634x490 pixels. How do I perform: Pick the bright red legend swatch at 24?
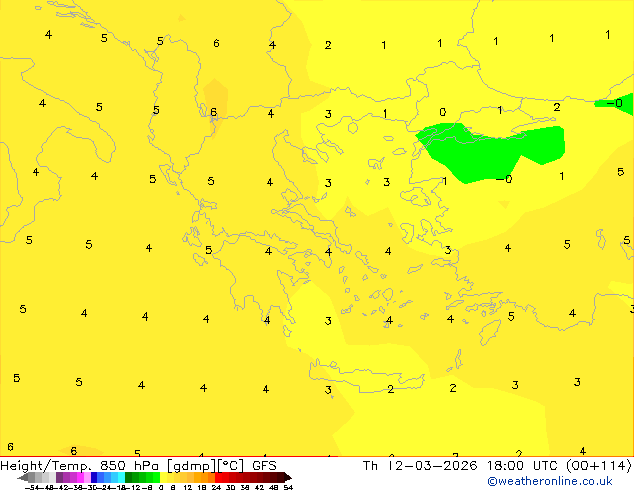click(x=218, y=477)
